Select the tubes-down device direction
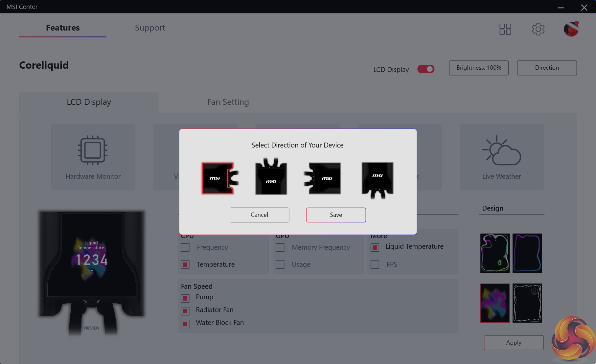Screen dimensions: 596x364 (x=378, y=180)
